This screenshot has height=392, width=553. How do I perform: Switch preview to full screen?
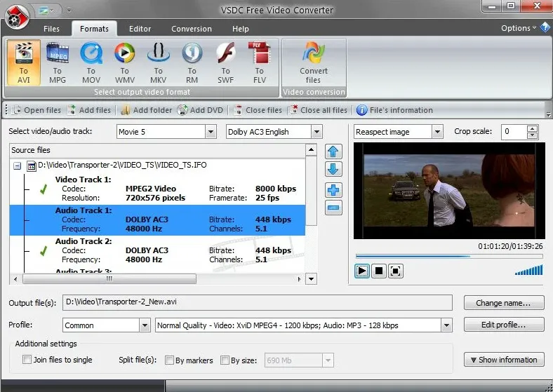pos(396,271)
